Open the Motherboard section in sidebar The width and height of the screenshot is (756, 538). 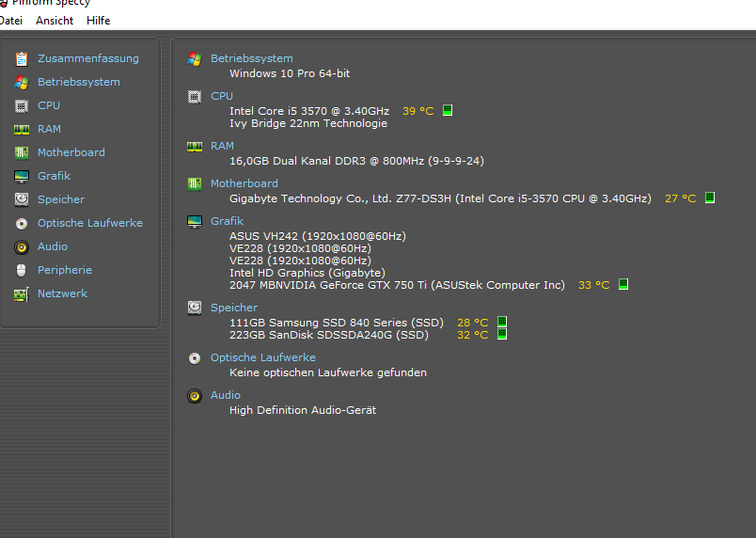[71, 152]
